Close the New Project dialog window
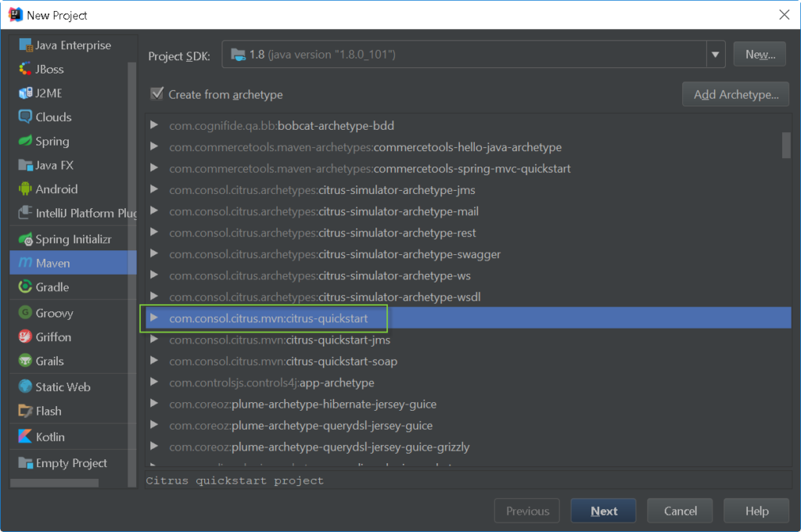 [x=784, y=15]
